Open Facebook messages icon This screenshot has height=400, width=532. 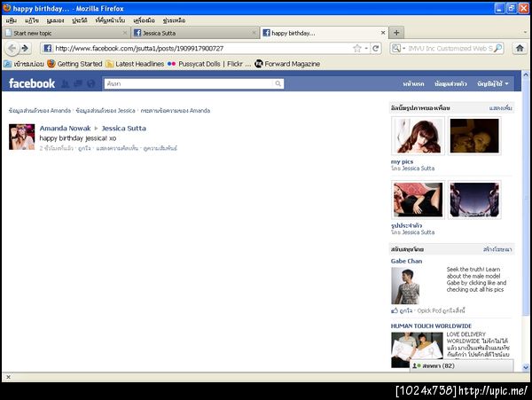(78, 83)
